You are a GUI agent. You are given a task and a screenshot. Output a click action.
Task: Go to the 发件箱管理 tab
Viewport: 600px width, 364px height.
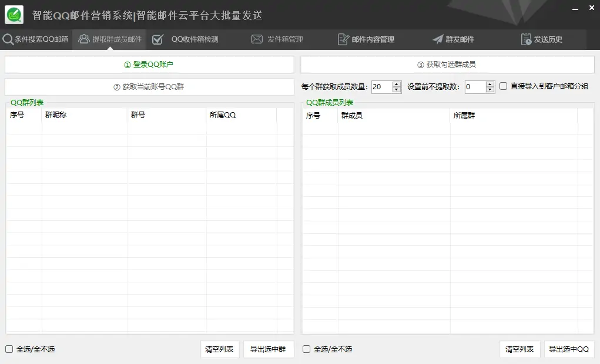tap(277, 39)
